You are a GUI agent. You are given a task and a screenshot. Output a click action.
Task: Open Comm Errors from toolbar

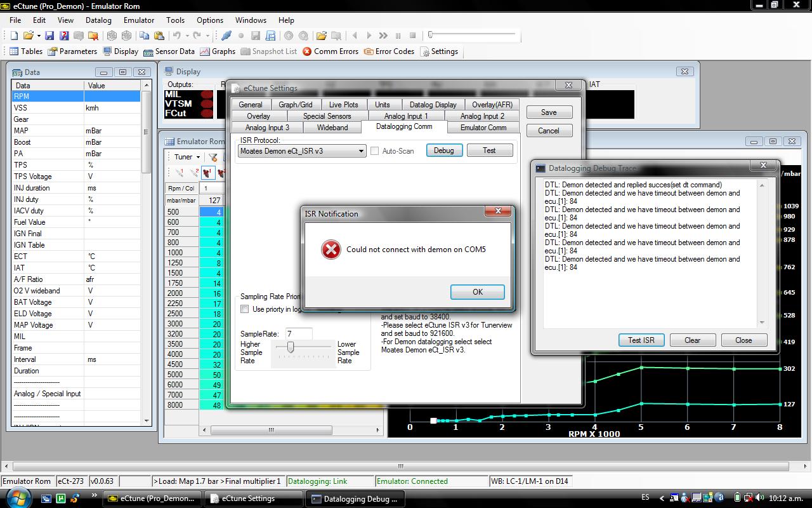point(331,51)
